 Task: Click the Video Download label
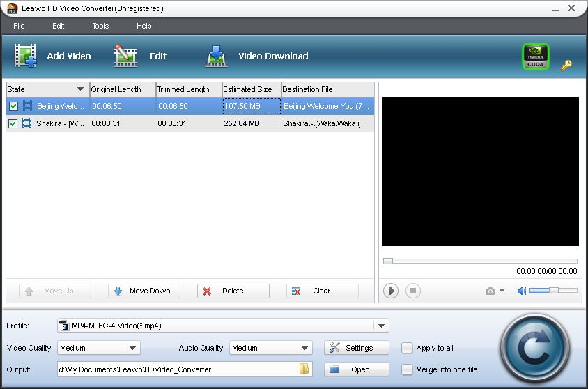click(x=273, y=56)
